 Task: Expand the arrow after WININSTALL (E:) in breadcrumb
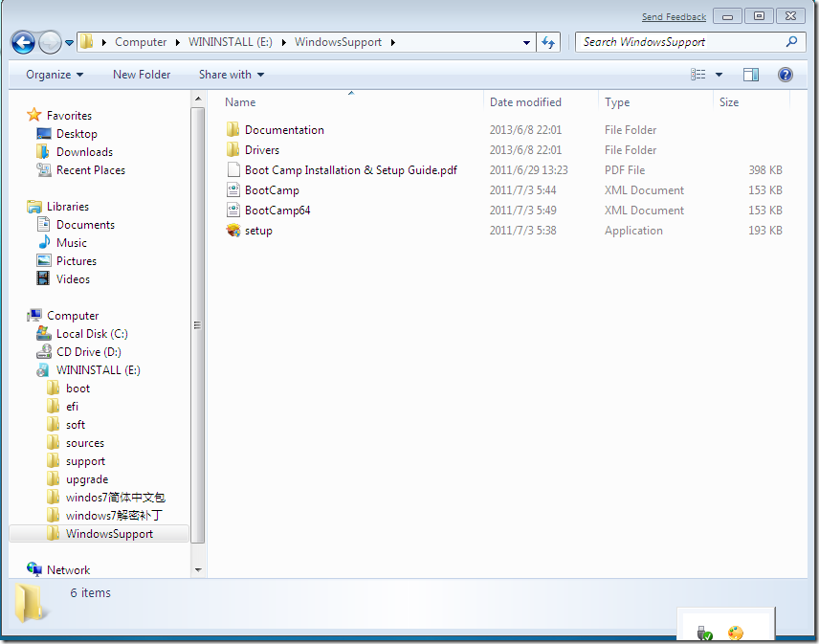point(283,42)
